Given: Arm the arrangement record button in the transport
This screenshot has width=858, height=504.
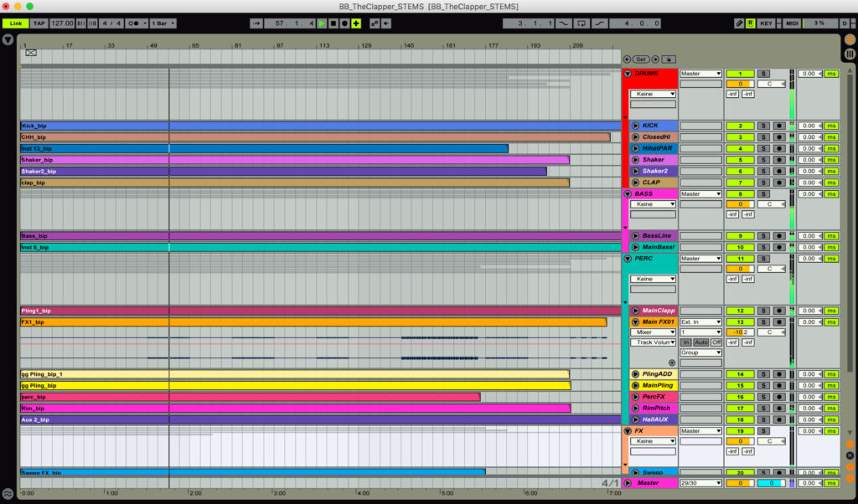Looking at the screenshot, I should pos(344,23).
